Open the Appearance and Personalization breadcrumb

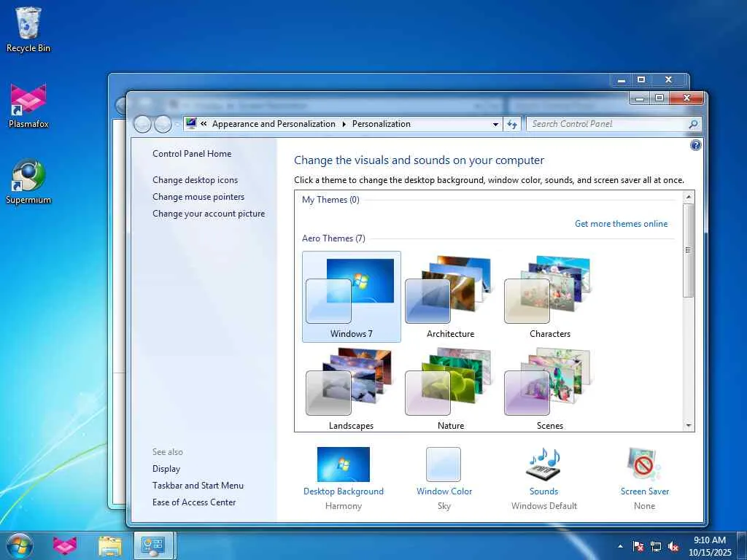[x=274, y=124]
